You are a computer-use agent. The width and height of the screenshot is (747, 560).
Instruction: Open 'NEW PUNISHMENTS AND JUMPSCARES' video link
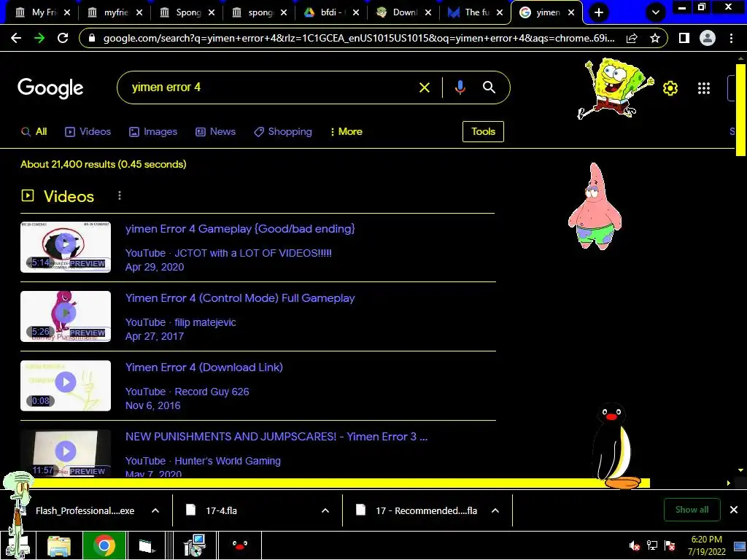pos(276,437)
